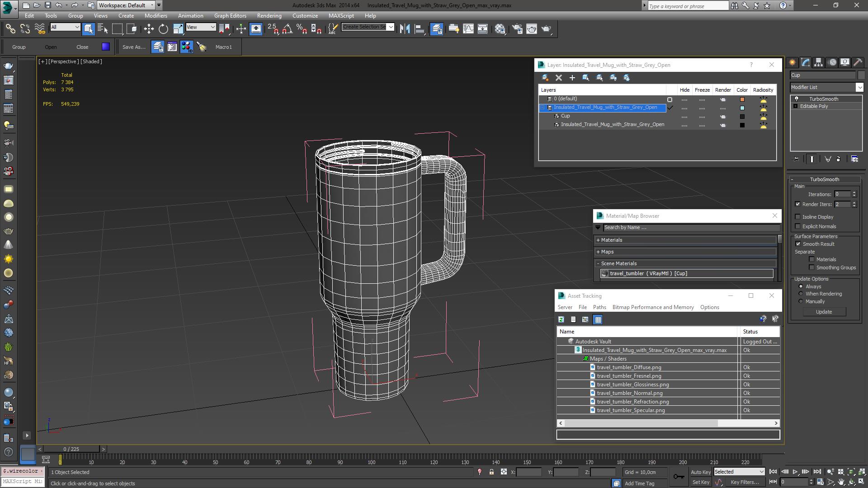Image resolution: width=868 pixels, height=488 pixels.
Task: Open the Modify panel tab
Action: pyautogui.click(x=805, y=62)
